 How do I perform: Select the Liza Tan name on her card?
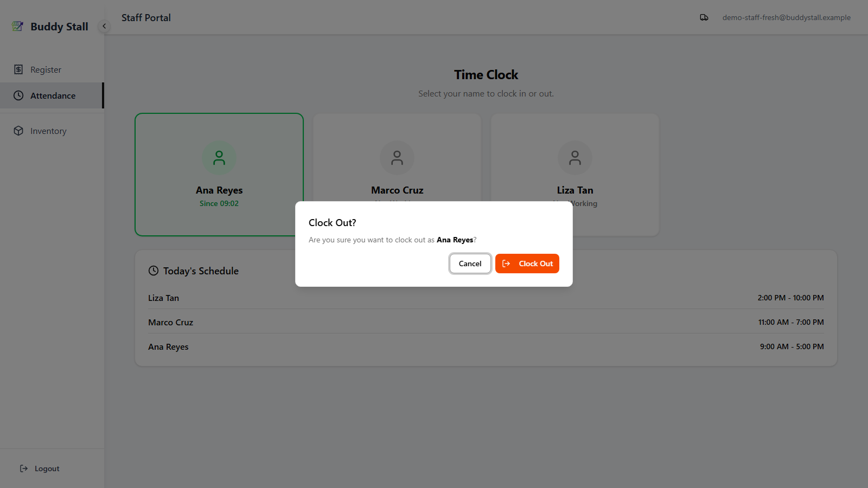(575, 190)
